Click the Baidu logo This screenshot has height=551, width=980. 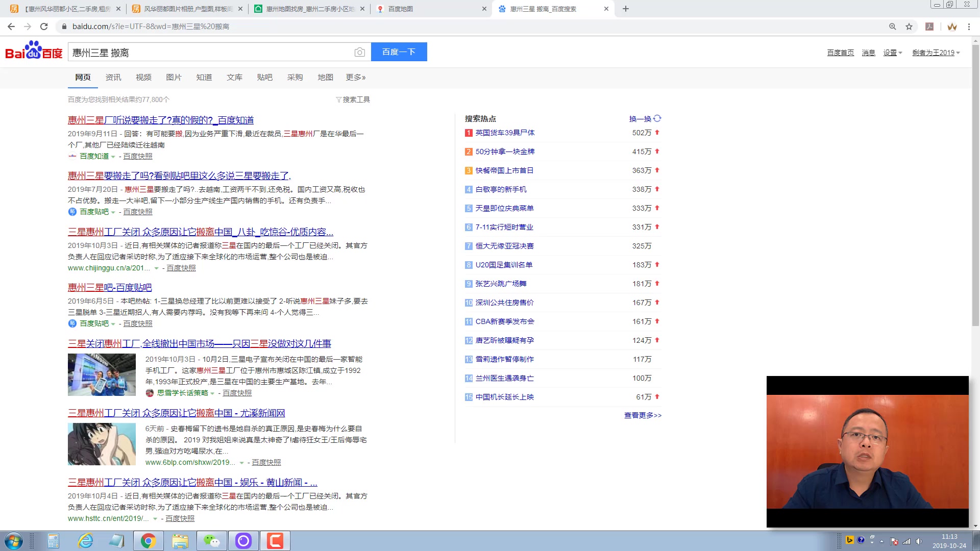pyautogui.click(x=34, y=51)
